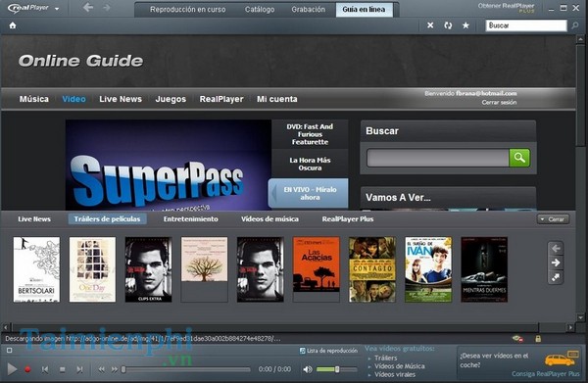Click the magnifier icon beside top Buscar field
The height and width of the screenshot is (383, 588).
[x=575, y=25]
